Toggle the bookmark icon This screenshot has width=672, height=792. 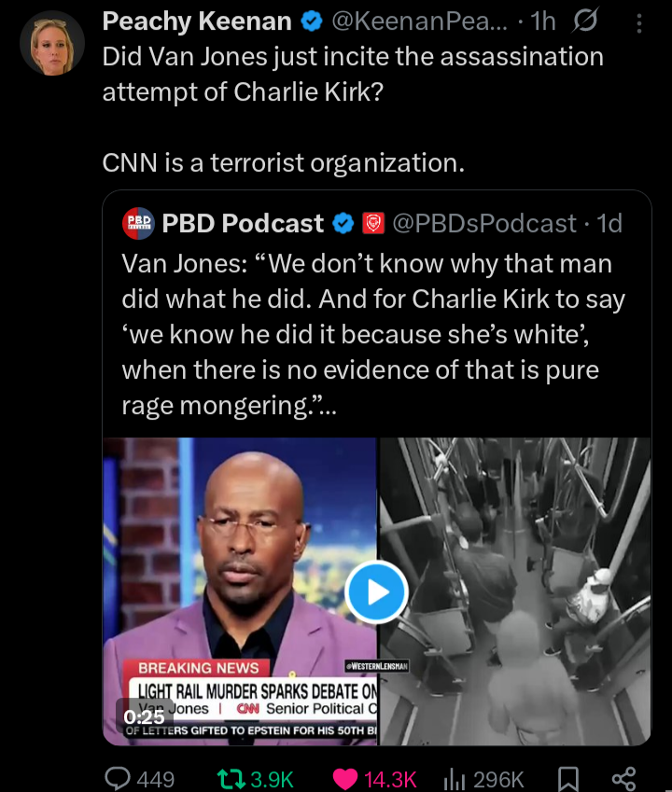coord(567,779)
